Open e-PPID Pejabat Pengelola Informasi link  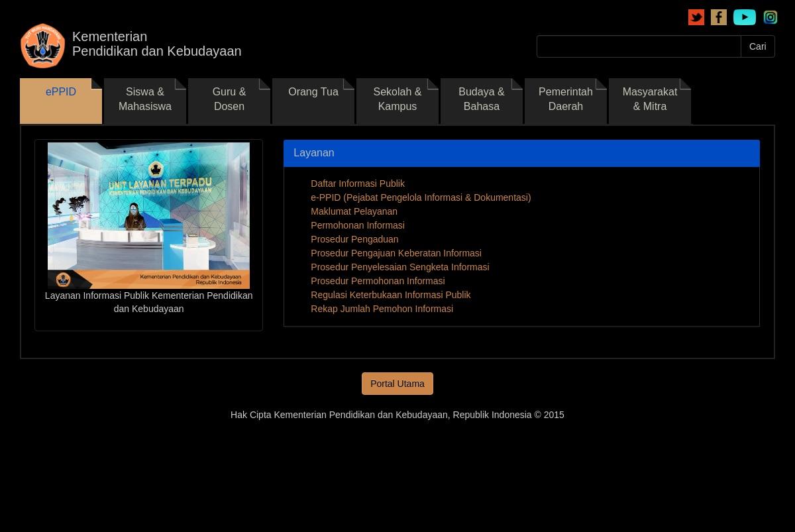pyautogui.click(x=421, y=197)
